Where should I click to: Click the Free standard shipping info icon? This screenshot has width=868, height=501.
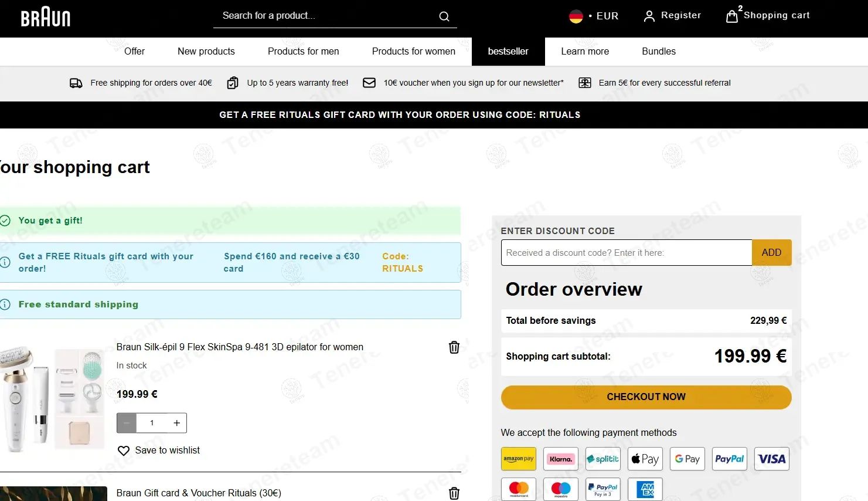(5, 304)
